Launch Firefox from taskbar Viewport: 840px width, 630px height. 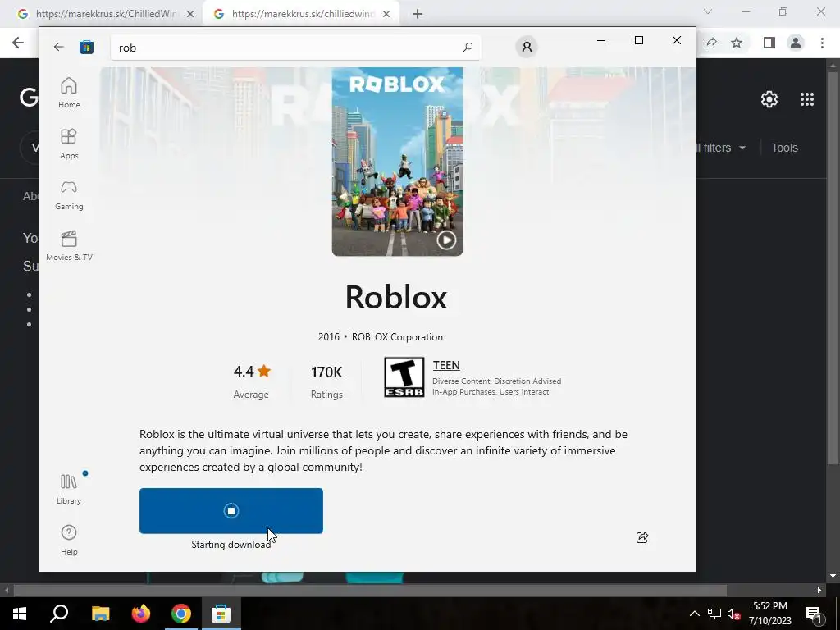(141, 614)
